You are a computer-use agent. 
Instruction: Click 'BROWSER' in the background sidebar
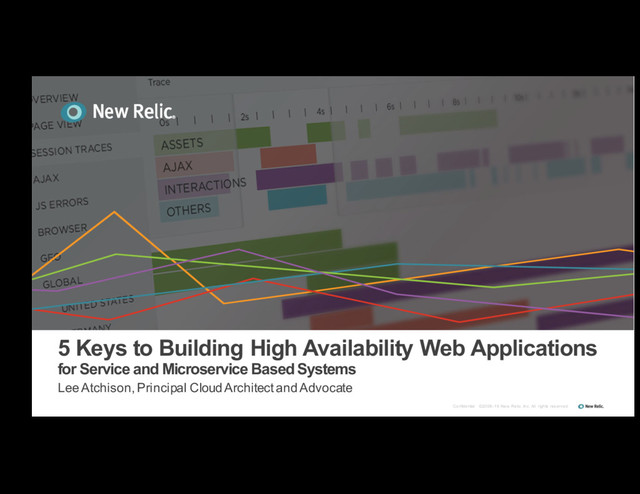[x=62, y=230]
